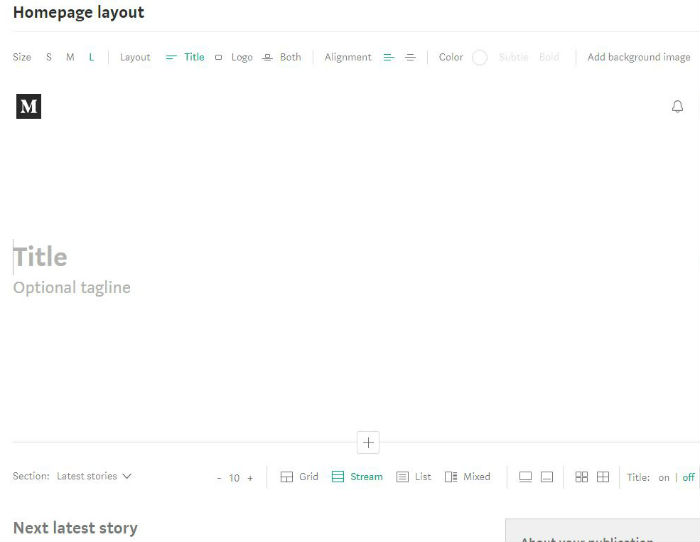Click the Medium logo icon

point(29,106)
